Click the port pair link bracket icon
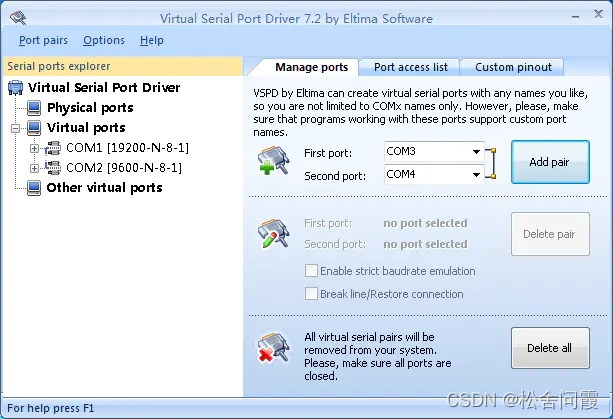The image size is (613, 419). [x=491, y=163]
